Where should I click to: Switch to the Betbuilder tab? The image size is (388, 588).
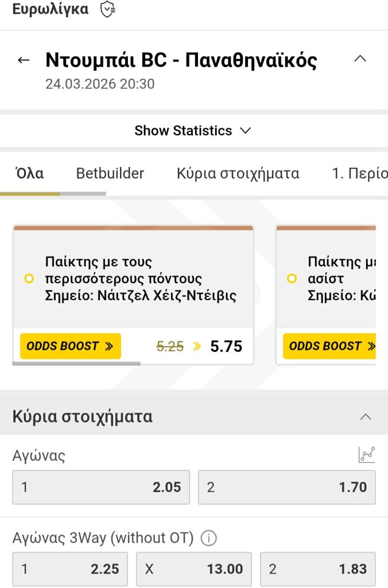tap(110, 173)
